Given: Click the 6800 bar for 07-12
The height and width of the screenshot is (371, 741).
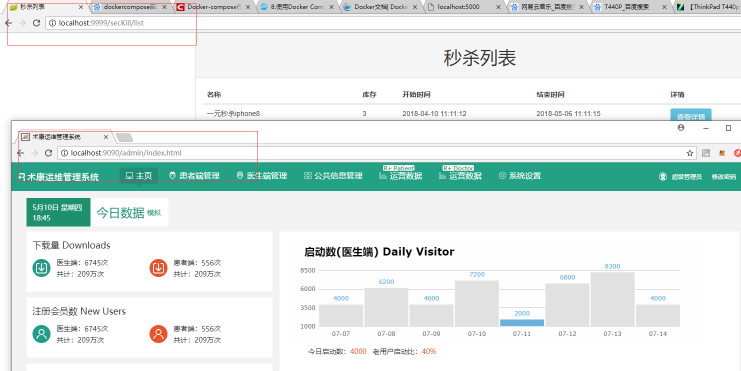Looking at the screenshot, I should (x=568, y=305).
